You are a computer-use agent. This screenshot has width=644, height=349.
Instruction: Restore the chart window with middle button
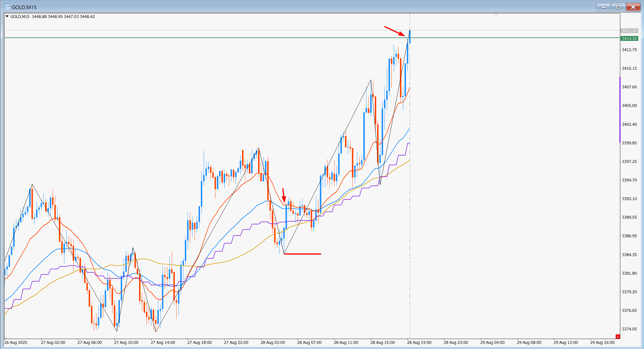pyautogui.click(x=618, y=7)
